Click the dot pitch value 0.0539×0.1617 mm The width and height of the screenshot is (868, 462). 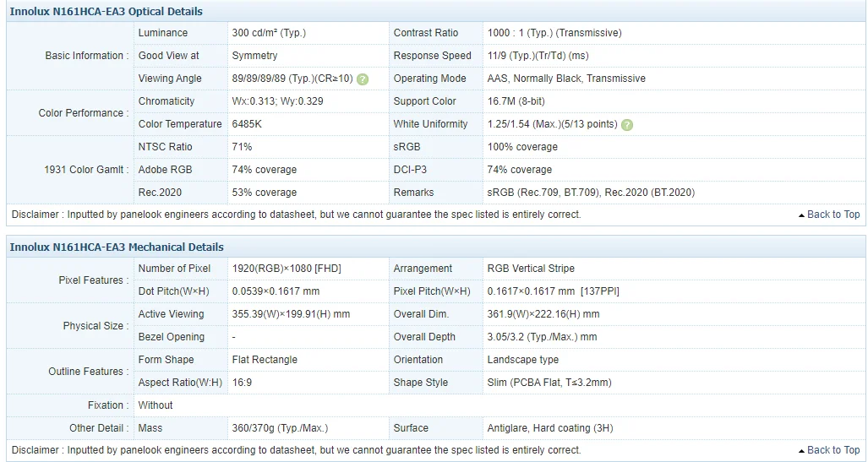(276, 291)
